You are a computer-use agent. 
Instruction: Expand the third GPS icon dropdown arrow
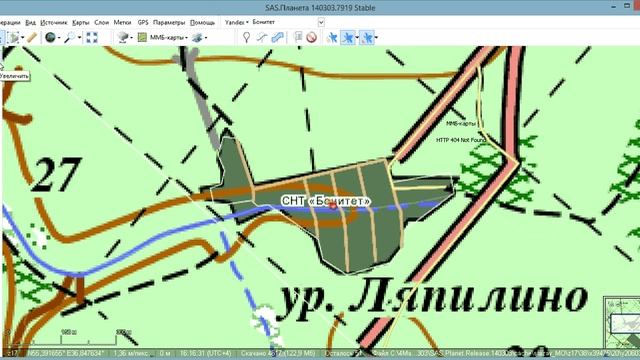[376, 38]
